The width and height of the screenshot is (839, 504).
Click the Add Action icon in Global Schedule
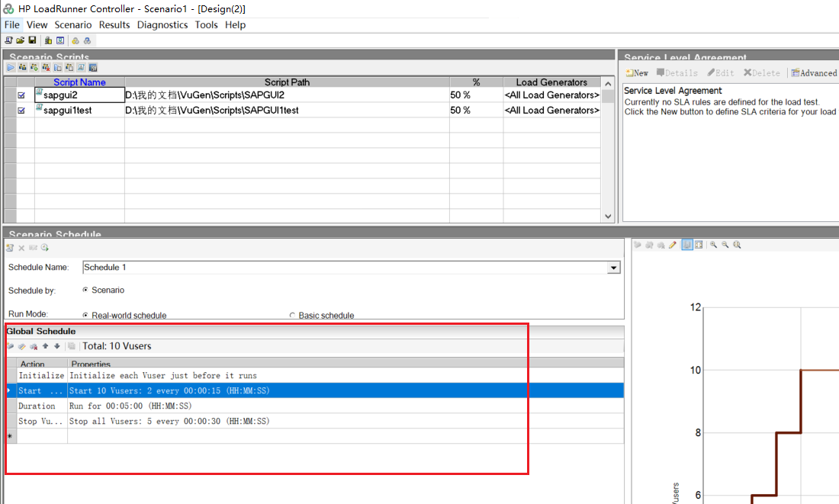coord(10,346)
